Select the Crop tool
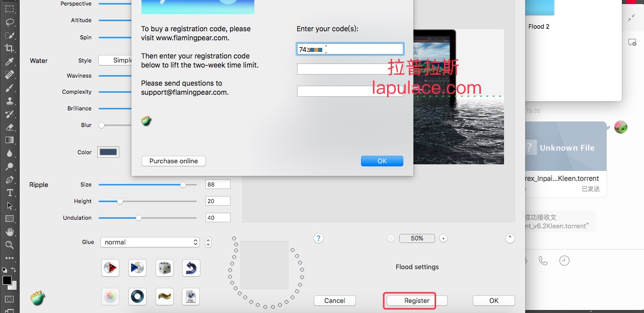Image resolution: width=644 pixels, height=313 pixels. (10, 48)
